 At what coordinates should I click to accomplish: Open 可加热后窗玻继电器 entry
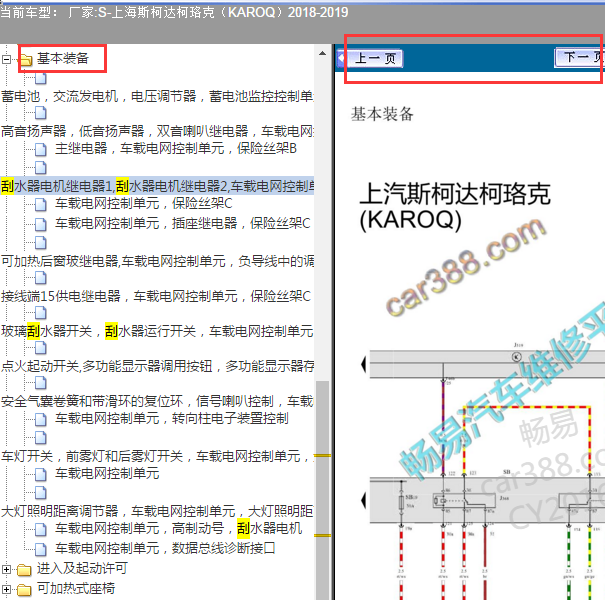coord(157,261)
